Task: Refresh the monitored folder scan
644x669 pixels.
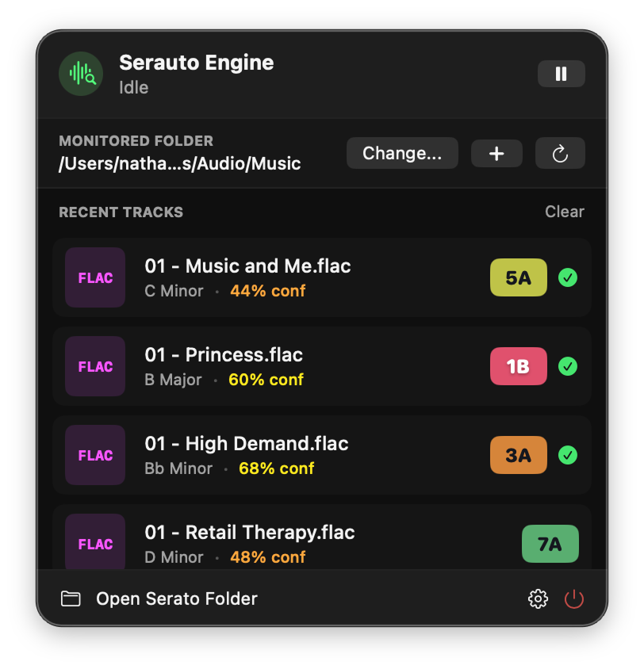Action: (560, 153)
